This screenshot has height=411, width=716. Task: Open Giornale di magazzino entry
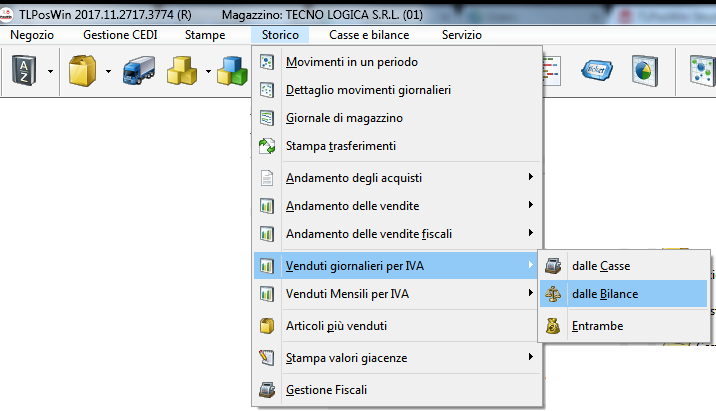344,118
